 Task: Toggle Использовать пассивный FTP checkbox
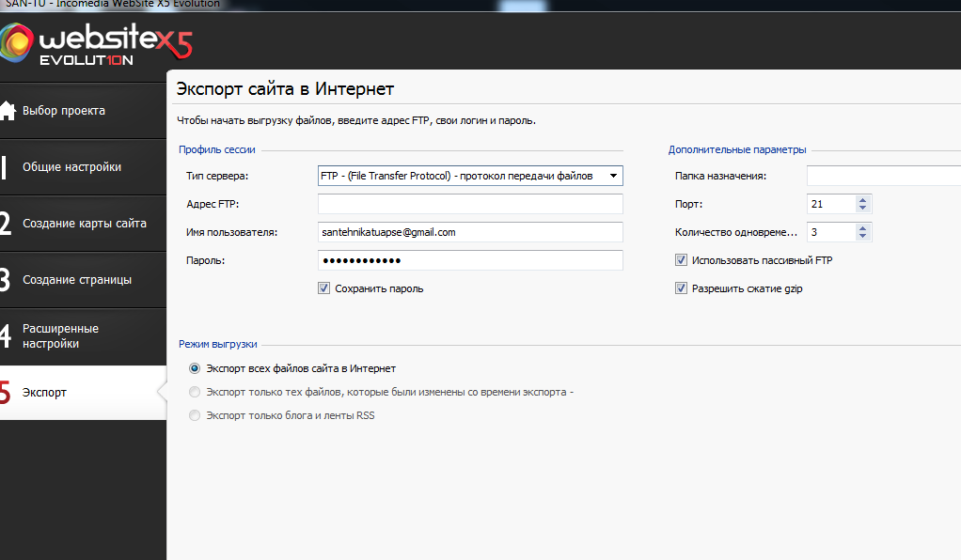click(681, 259)
